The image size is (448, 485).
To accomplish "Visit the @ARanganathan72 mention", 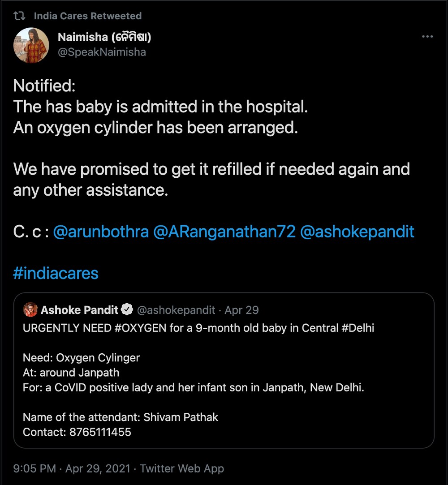I will 224,232.
